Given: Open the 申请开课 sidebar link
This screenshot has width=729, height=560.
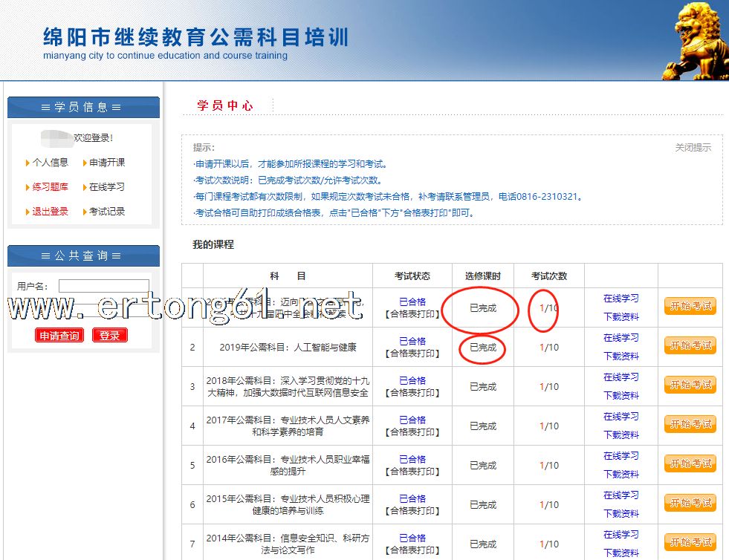Looking at the screenshot, I should (x=107, y=163).
